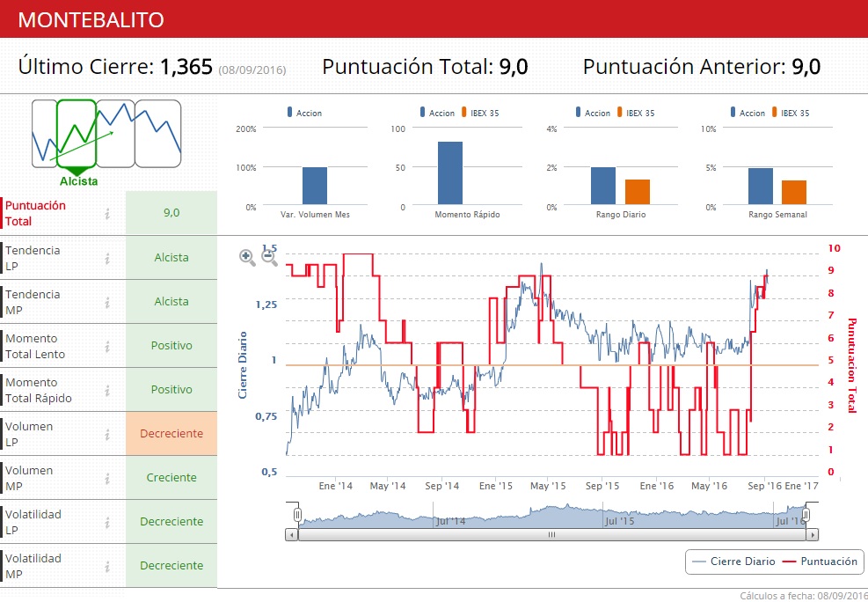Click the Volumen LP Decreciente cell
Viewport: 868px width, 602px height.
pyautogui.click(x=171, y=434)
